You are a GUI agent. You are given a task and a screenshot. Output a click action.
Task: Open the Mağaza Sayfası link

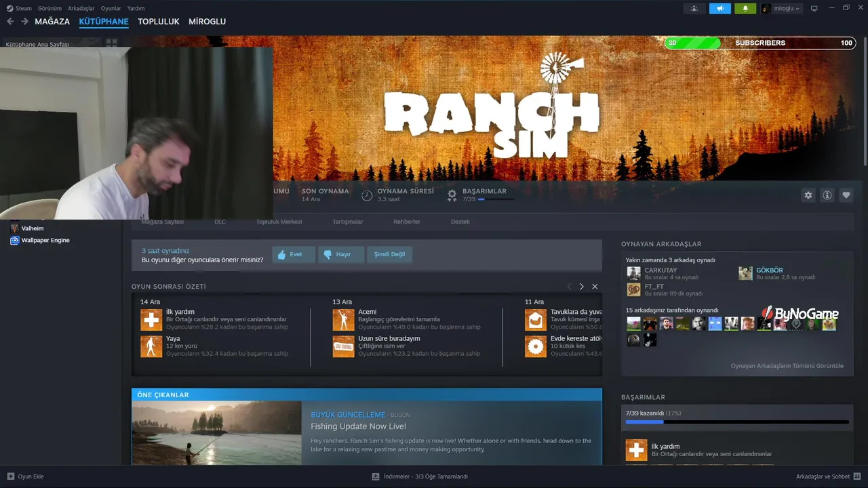click(x=163, y=222)
